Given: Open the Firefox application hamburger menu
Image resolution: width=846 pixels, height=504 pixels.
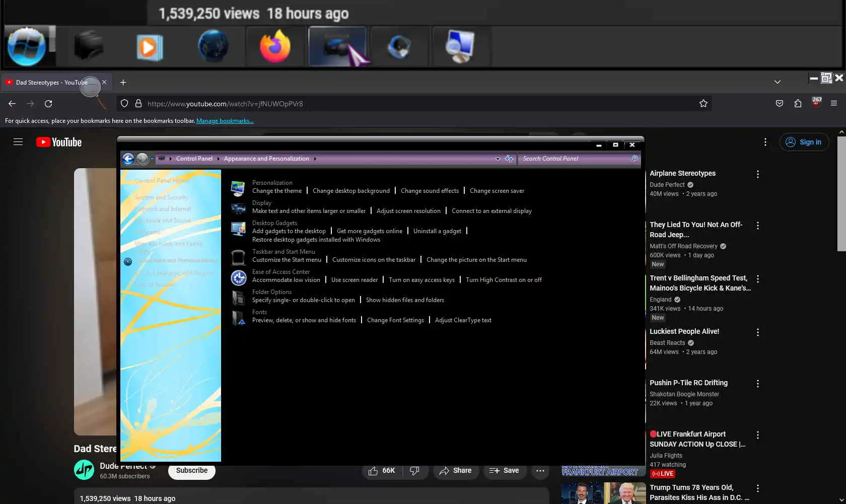Looking at the screenshot, I should [x=834, y=104].
